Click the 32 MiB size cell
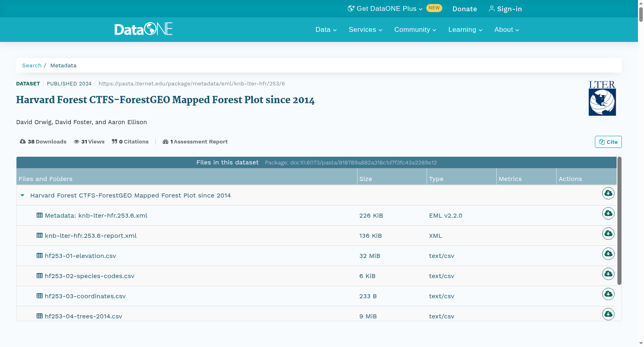This screenshot has height=347, width=644. point(369,256)
